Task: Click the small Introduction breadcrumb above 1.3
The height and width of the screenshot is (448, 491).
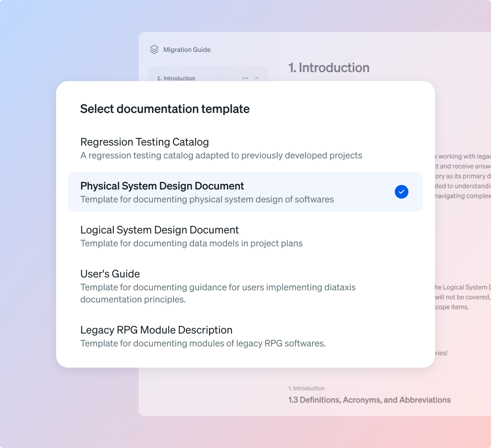Action: (x=306, y=388)
